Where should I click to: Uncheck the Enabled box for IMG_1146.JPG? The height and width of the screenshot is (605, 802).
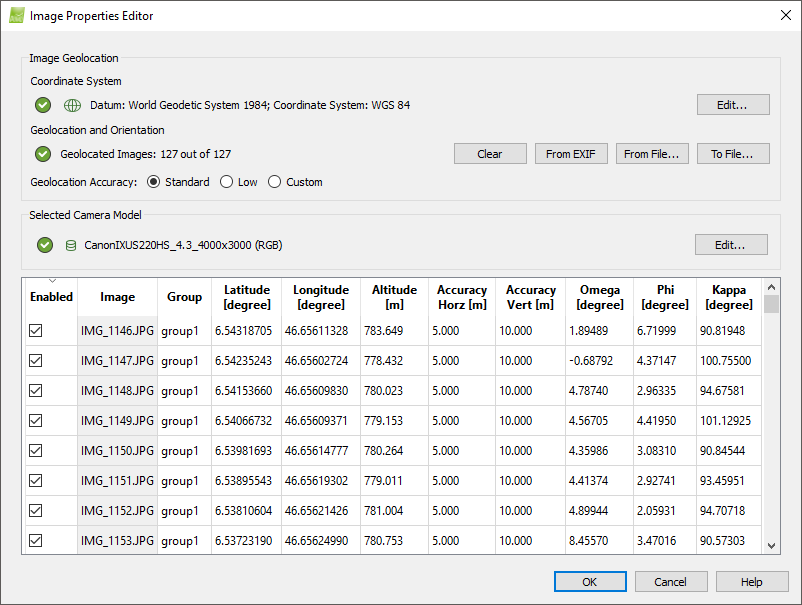(36, 330)
